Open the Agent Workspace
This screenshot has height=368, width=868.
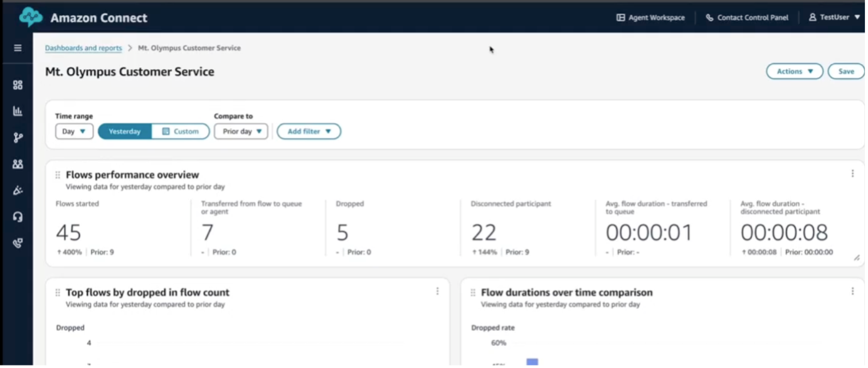point(650,18)
